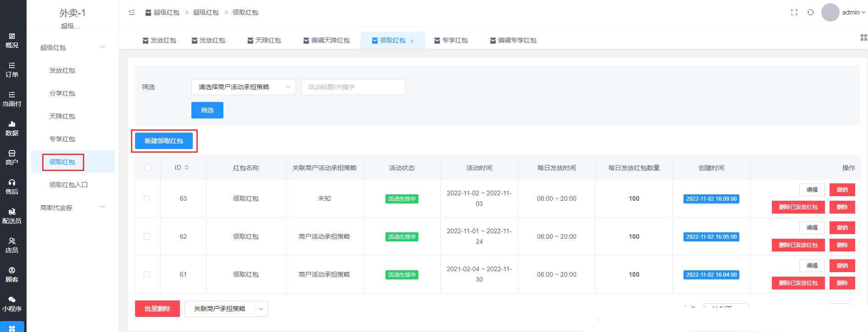The image size is (868, 332).
Task: Delete the row with ID 63
Action: point(842,207)
